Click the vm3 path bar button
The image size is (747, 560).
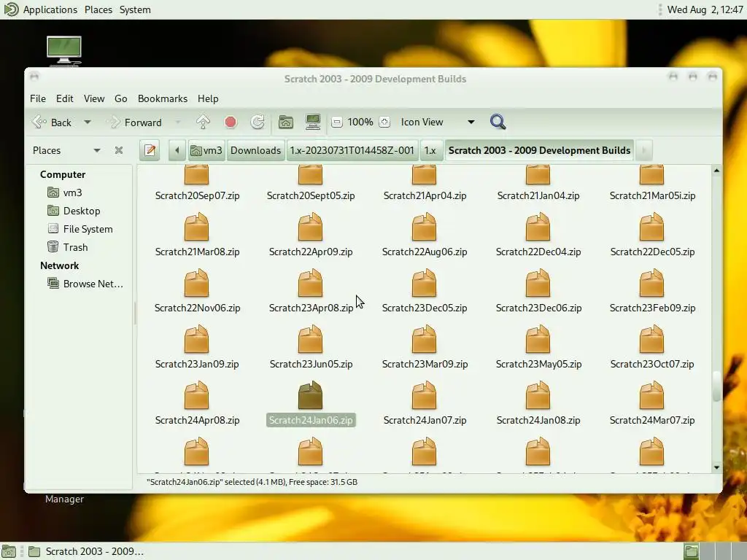pos(206,150)
